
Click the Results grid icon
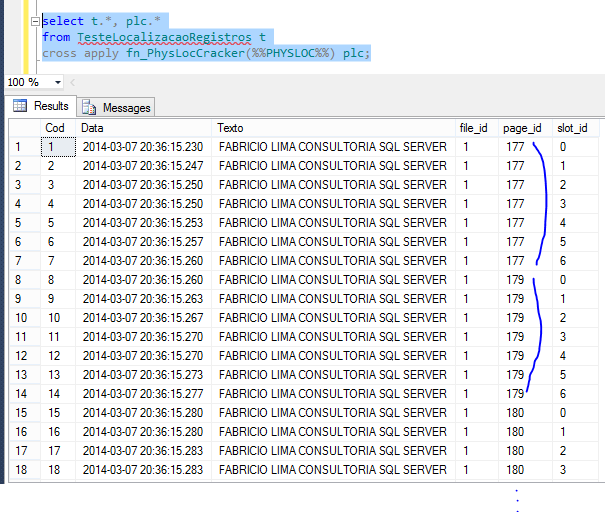pyautogui.click(x=21, y=106)
